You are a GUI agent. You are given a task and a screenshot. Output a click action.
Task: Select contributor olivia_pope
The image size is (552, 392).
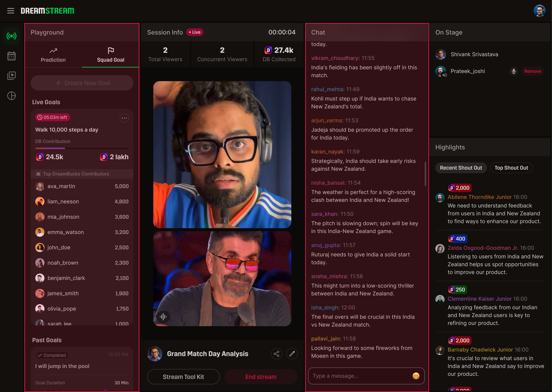click(82, 309)
